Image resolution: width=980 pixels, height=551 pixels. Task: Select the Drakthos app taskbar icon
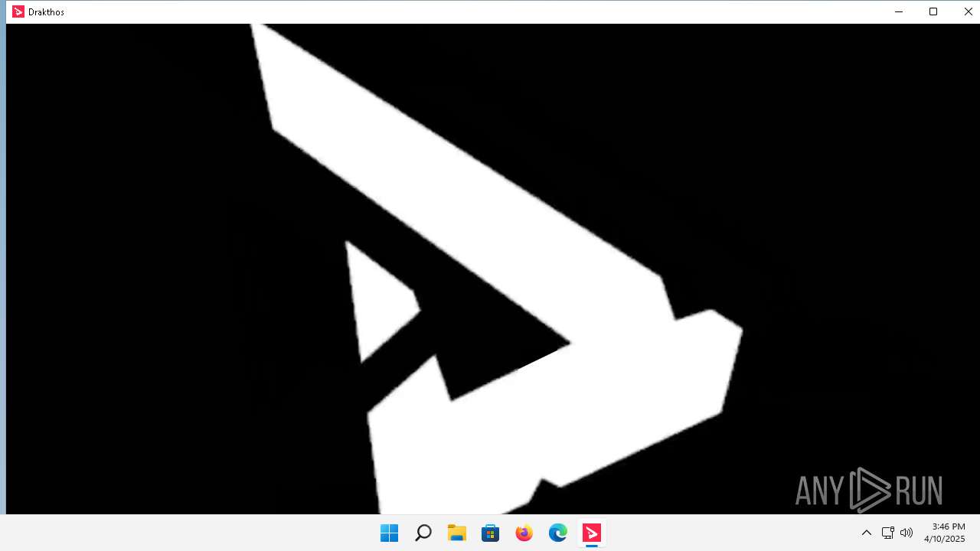coord(592,533)
